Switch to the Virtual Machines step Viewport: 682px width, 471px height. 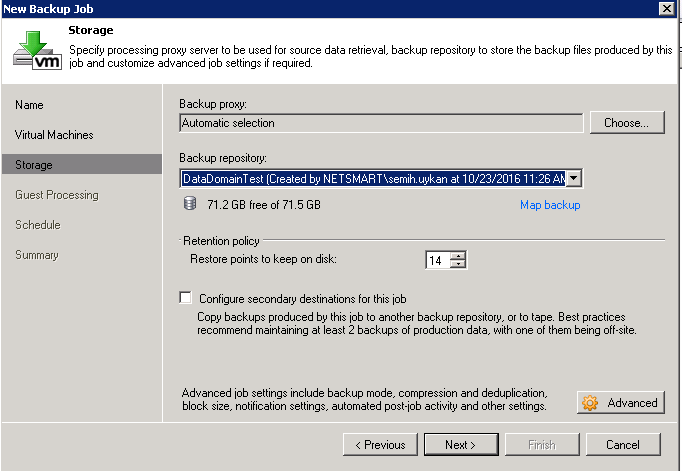pos(54,135)
